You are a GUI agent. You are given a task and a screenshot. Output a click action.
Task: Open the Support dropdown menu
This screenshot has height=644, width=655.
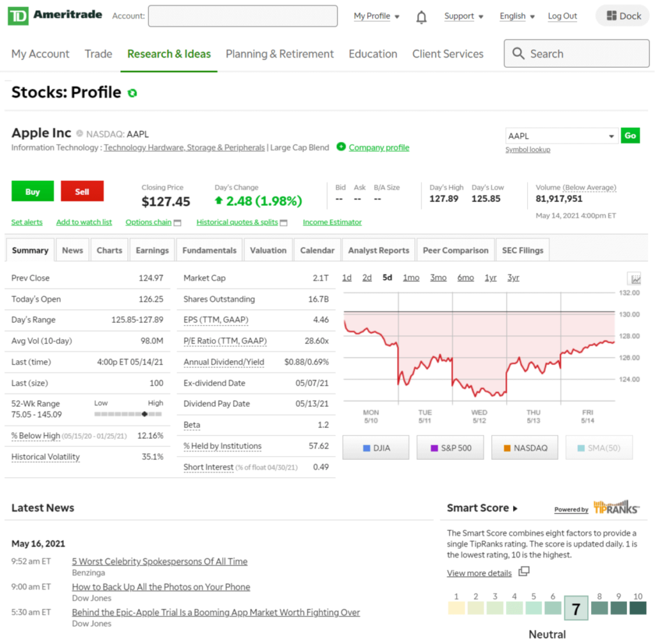(464, 16)
